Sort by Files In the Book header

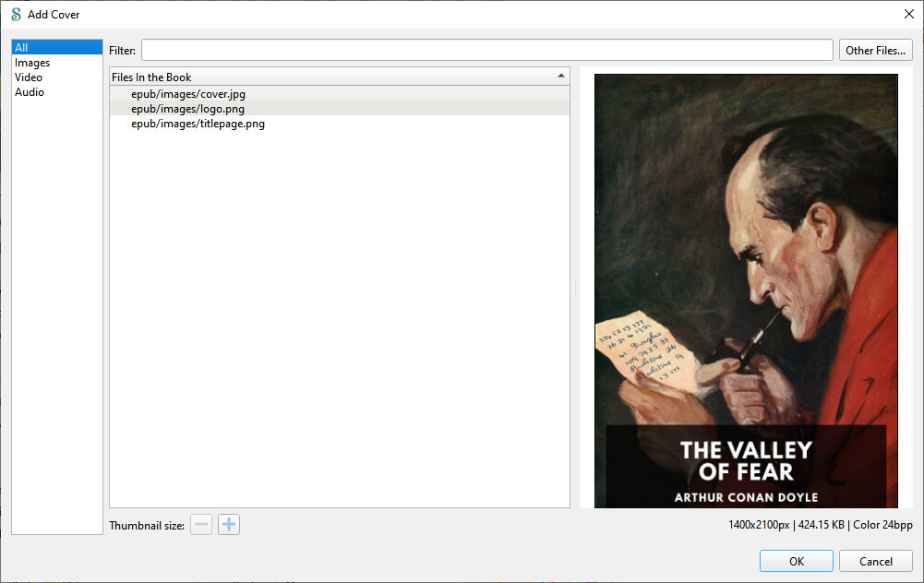pyautogui.click(x=340, y=77)
